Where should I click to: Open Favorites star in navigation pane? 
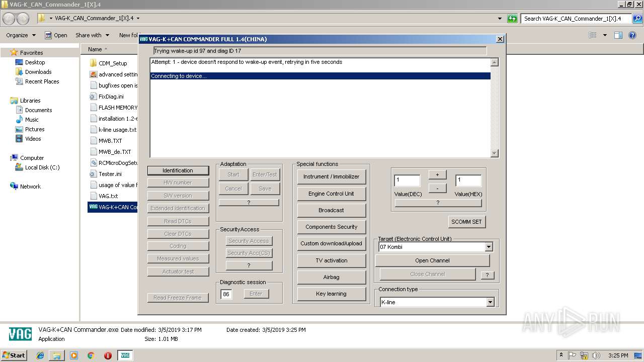(14, 52)
